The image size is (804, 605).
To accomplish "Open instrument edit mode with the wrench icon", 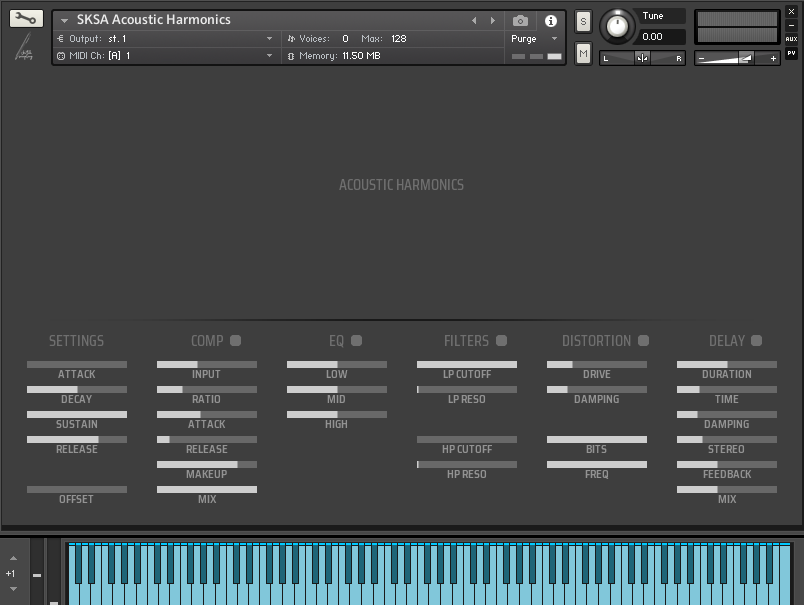I will pos(26,19).
